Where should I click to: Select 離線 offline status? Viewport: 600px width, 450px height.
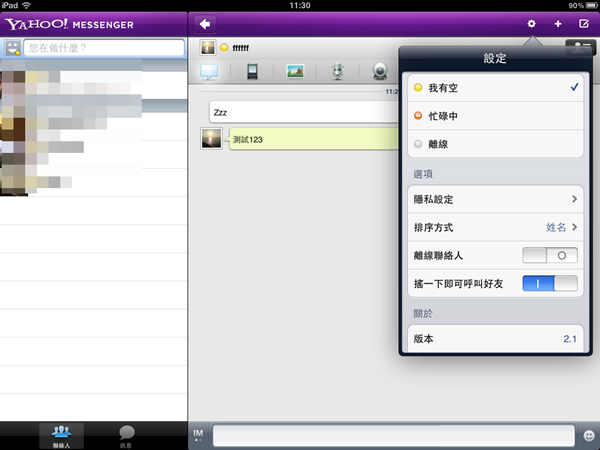pos(496,144)
